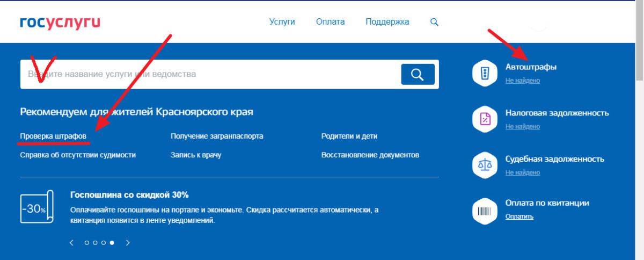Open the Поддержка menu
This screenshot has width=644, height=260.
click(x=387, y=22)
